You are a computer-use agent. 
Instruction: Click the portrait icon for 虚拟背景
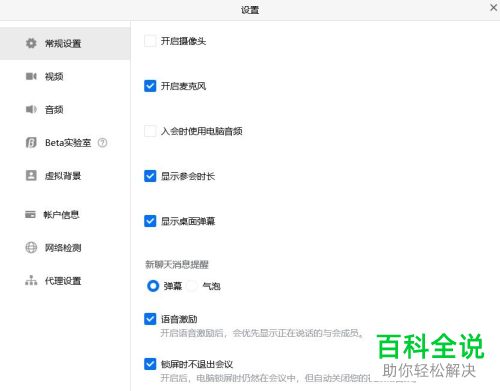(31, 175)
